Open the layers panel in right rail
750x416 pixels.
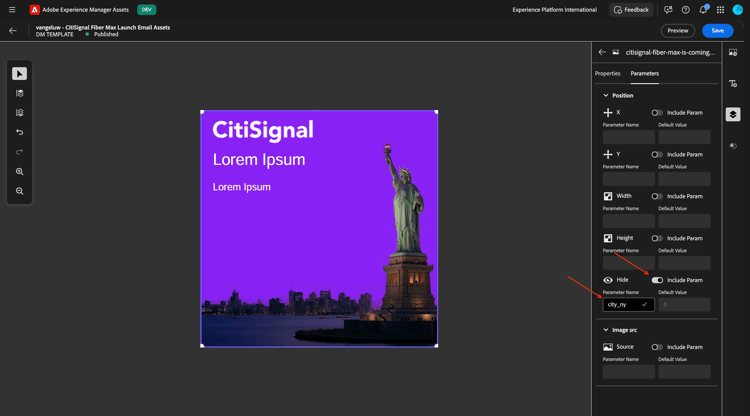733,114
